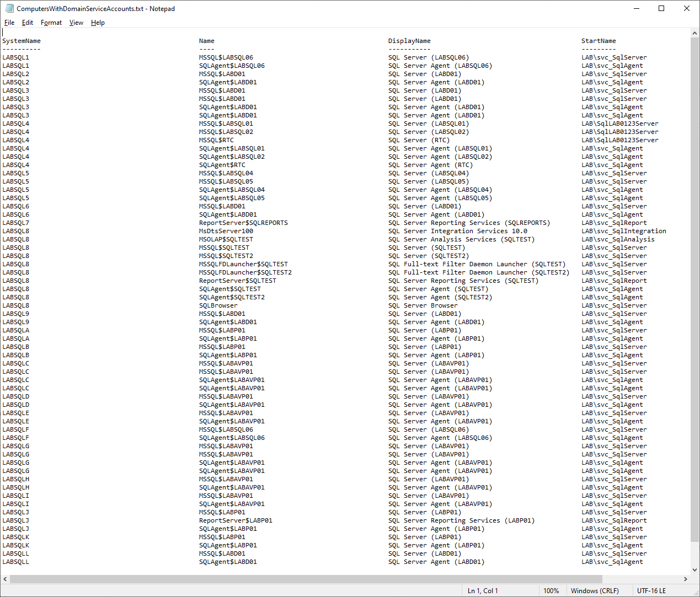Open the View menu

coord(76,23)
